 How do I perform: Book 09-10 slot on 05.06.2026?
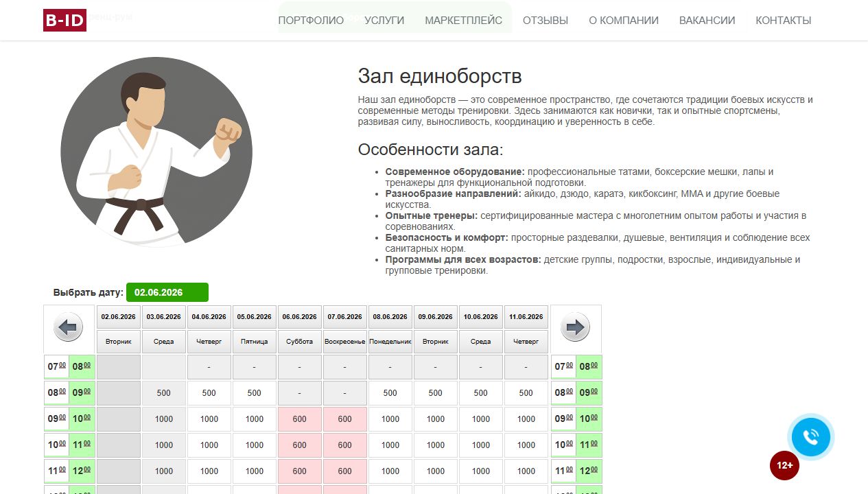255,419
